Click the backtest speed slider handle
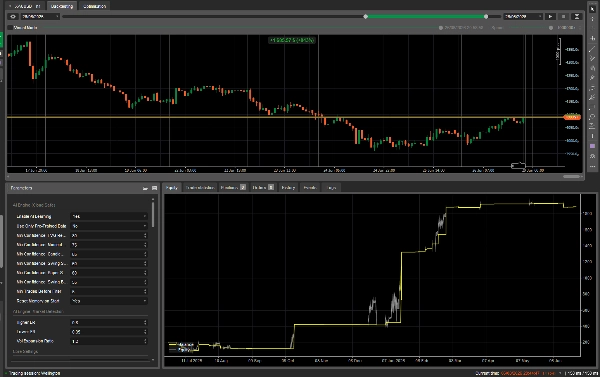Image resolution: width=600 pixels, height=377 pixels. coord(551,28)
